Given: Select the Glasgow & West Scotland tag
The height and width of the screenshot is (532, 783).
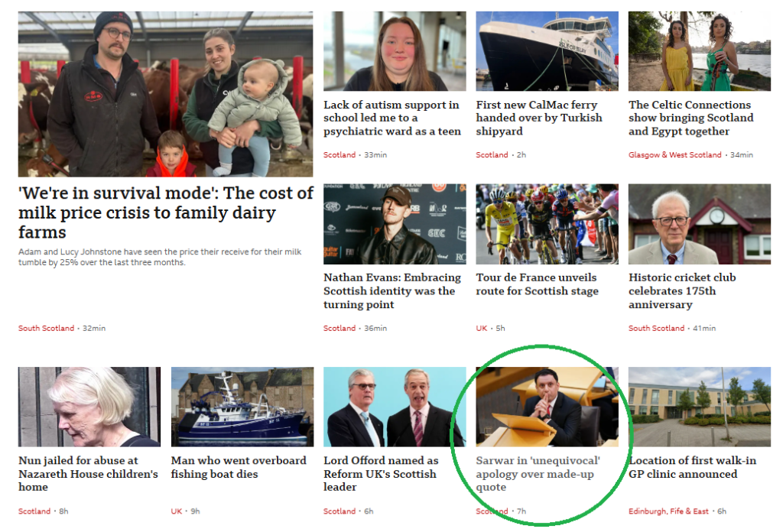Looking at the screenshot, I should 674,154.
